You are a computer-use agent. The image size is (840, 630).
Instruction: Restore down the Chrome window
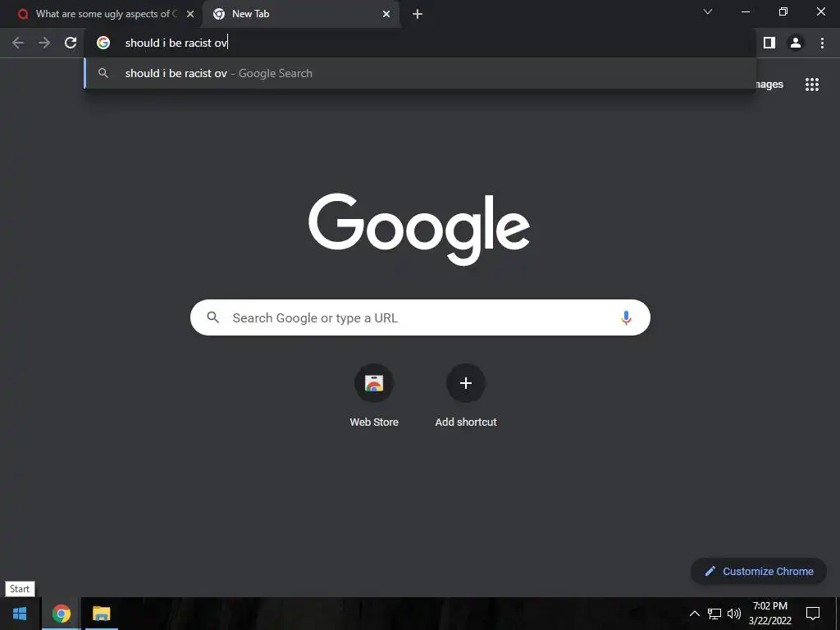point(783,11)
